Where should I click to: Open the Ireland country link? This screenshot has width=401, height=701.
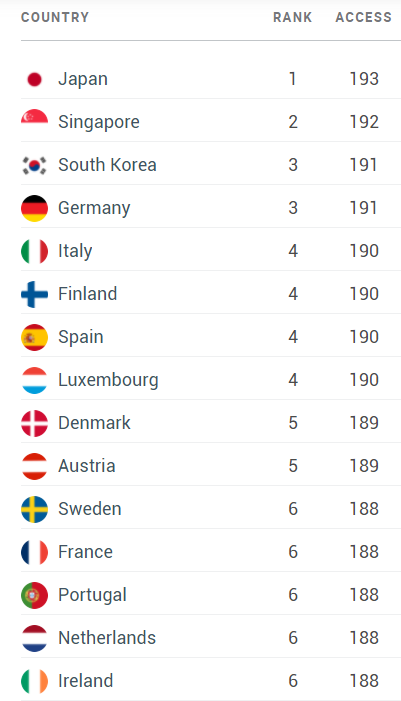coord(86,680)
